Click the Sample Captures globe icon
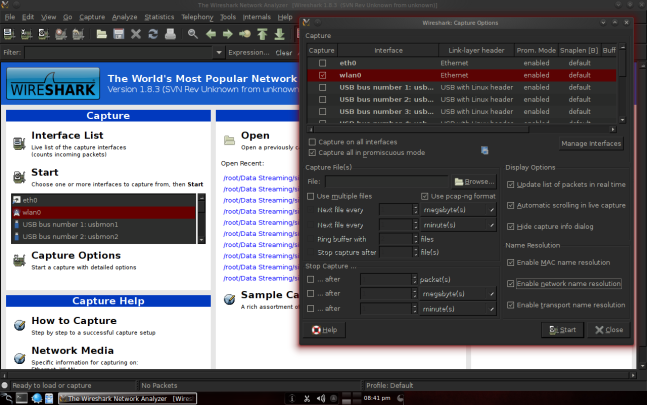This screenshot has width=647, height=405. [229, 299]
